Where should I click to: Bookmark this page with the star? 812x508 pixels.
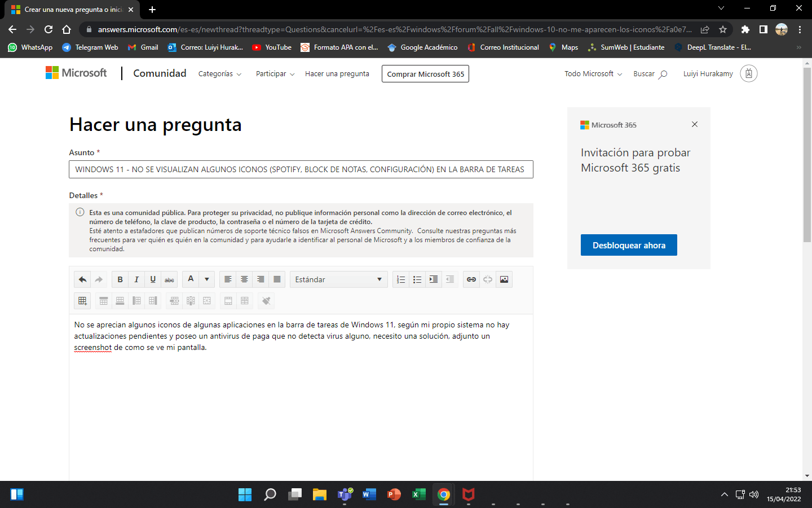coord(723,29)
